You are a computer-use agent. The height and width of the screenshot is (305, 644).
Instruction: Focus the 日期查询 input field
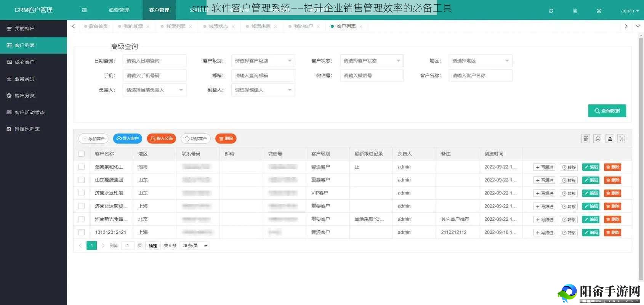tap(154, 61)
